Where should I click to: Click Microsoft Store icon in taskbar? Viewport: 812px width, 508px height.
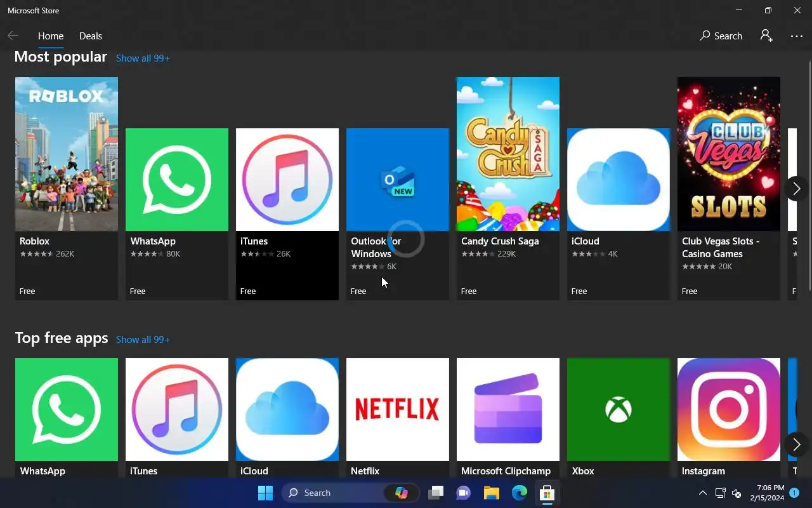click(547, 493)
